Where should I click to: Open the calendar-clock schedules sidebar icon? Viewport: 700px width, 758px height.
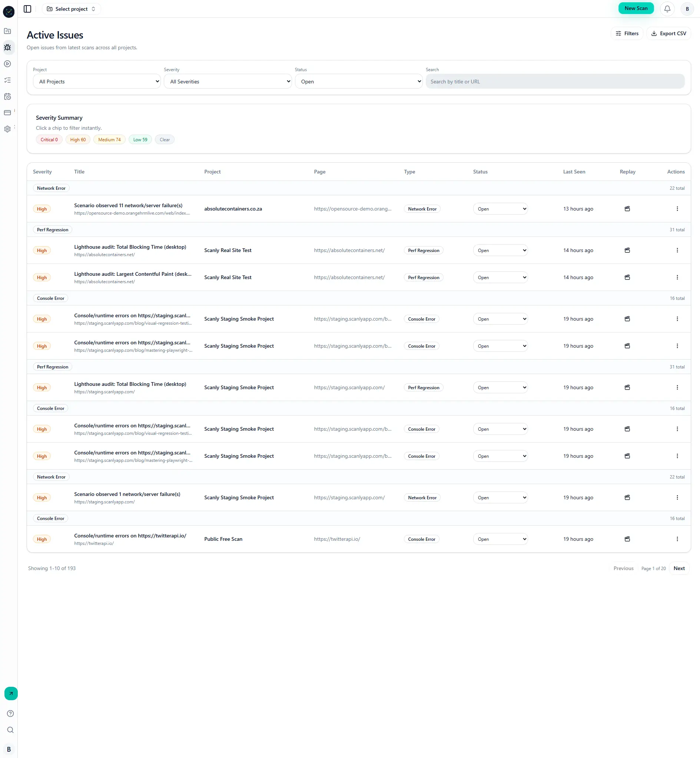(x=7, y=97)
